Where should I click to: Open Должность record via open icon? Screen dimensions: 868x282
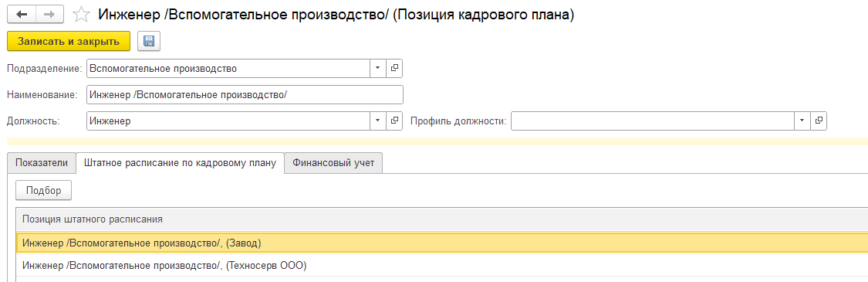[394, 121]
